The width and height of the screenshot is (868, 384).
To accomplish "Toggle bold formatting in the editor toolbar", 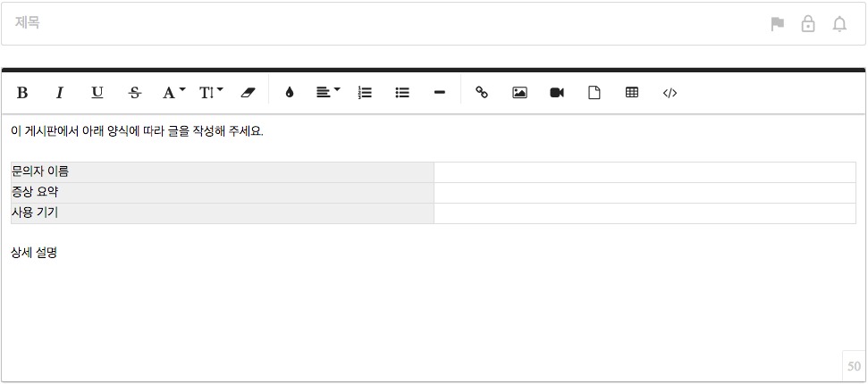I will (x=22, y=93).
